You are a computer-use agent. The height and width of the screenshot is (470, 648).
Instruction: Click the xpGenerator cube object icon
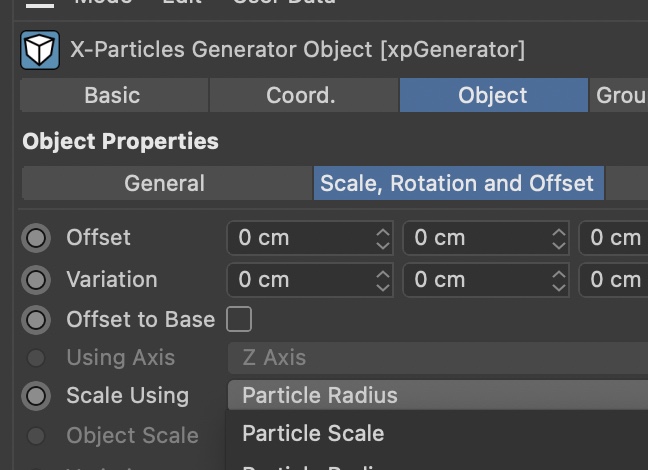[x=40, y=49]
